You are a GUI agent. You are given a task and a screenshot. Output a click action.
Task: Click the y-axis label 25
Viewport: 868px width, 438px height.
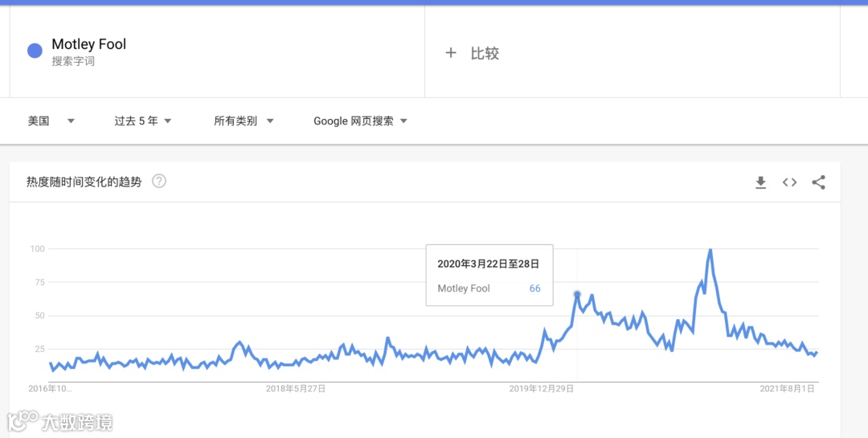[39, 349]
